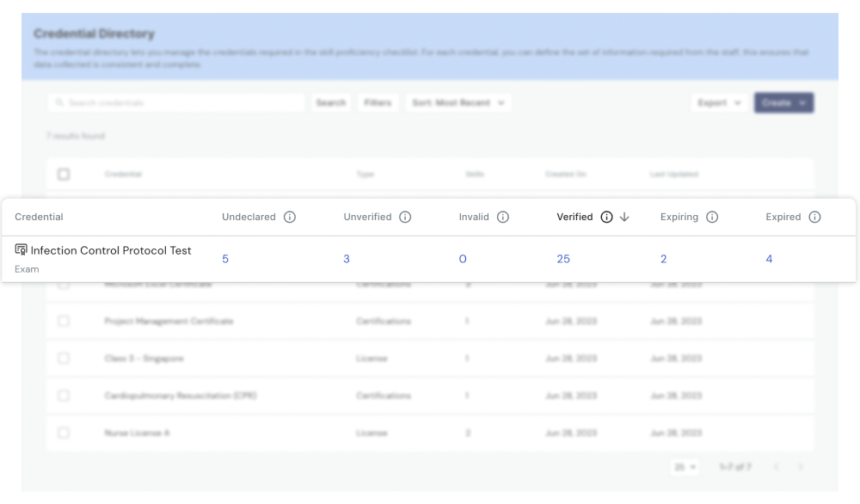Click the info icon beside Undeclared column
This screenshot has height=504, width=860.
(x=290, y=217)
